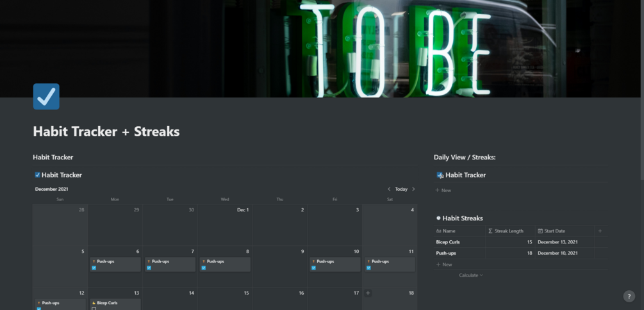Click the Today button
The height and width of the screenshot is (310, 644).
401,190
